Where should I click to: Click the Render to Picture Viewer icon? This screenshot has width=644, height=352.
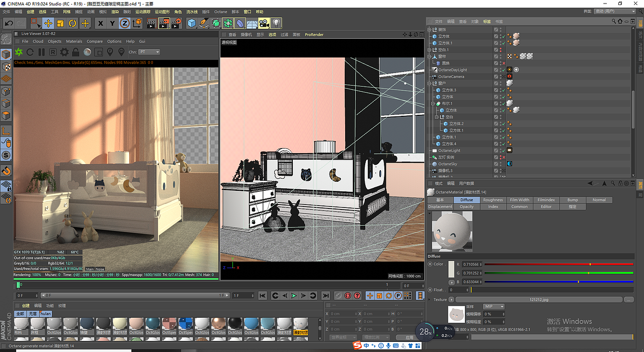click(x=164, y=23)
